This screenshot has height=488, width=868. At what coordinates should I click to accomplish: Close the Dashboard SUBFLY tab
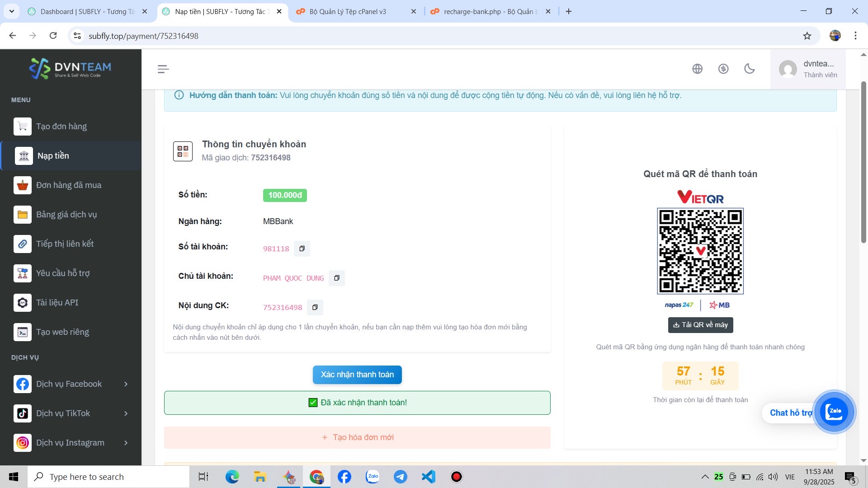(x=145, y=11)
